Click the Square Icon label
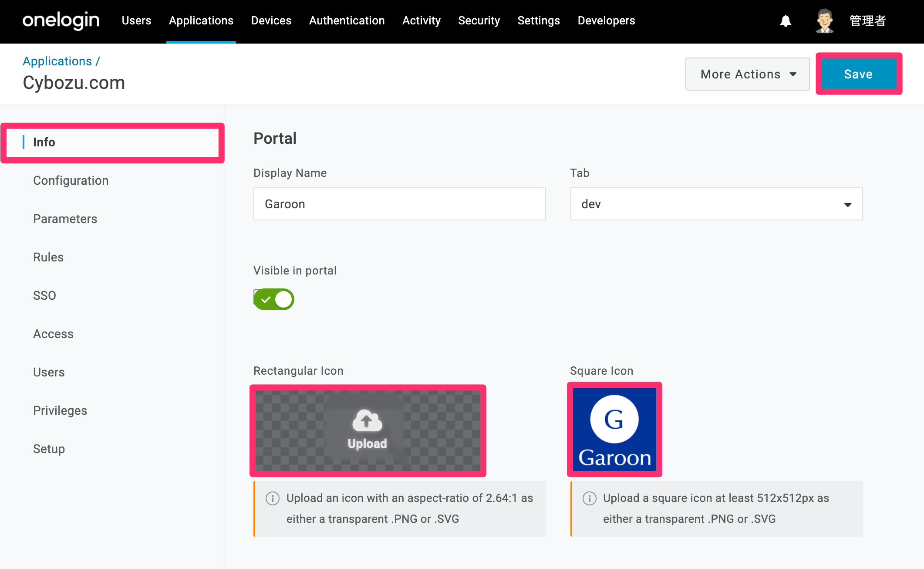The height and width of the screenshot is (569, 924). click(602, 371)
